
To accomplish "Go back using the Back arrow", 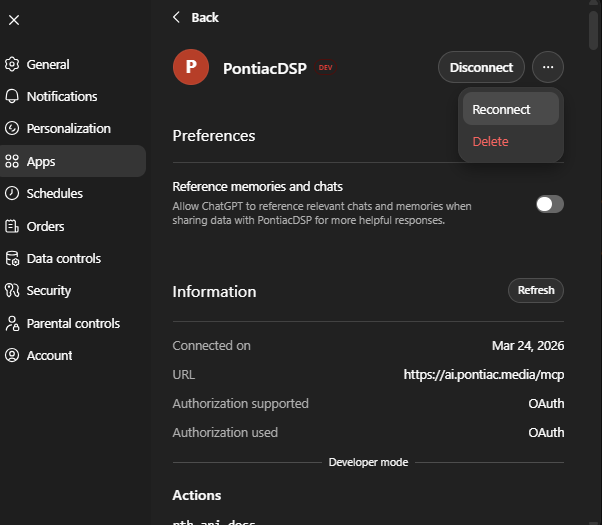I will 178,17.
